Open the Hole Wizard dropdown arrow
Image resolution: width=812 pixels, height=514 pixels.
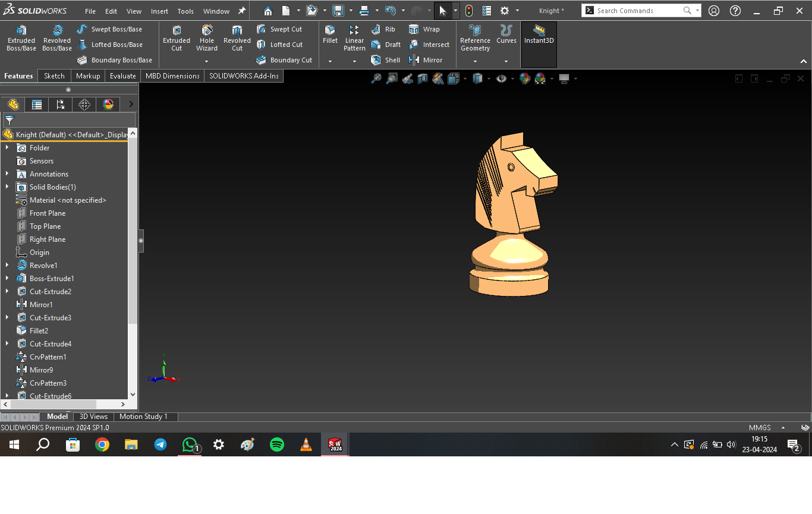pyautogui.click(x=207, y=61)
